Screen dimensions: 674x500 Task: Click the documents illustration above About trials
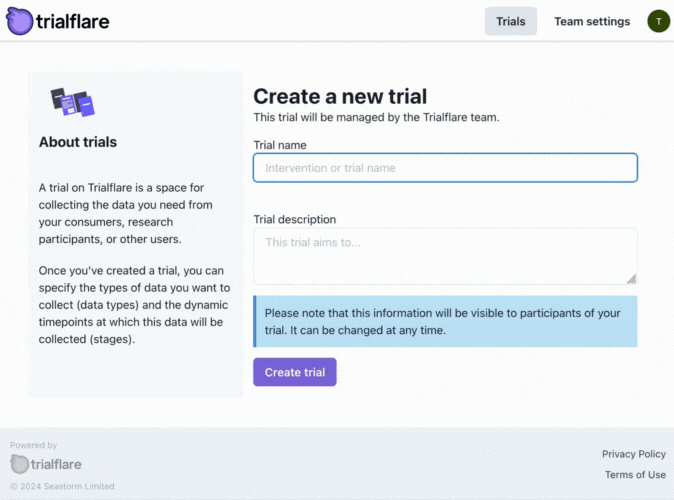[x=73, y=102]
